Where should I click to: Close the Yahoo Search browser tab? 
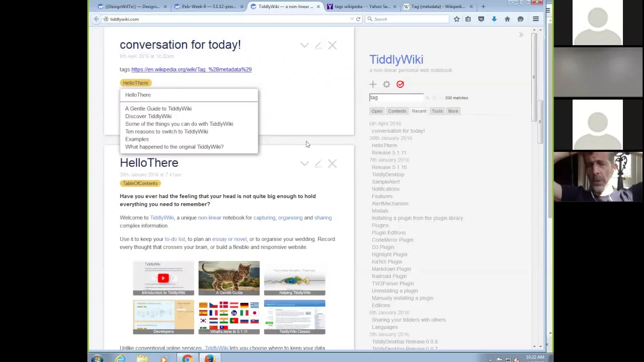tap(394, 7)
